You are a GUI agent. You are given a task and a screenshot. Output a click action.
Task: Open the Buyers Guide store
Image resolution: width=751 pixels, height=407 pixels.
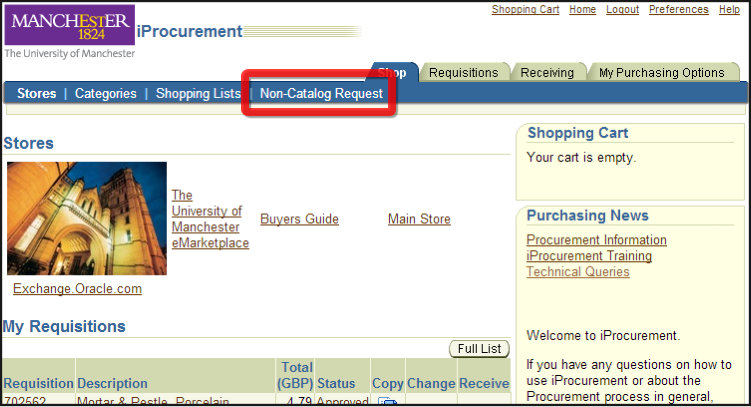click(x=299, y=219)
